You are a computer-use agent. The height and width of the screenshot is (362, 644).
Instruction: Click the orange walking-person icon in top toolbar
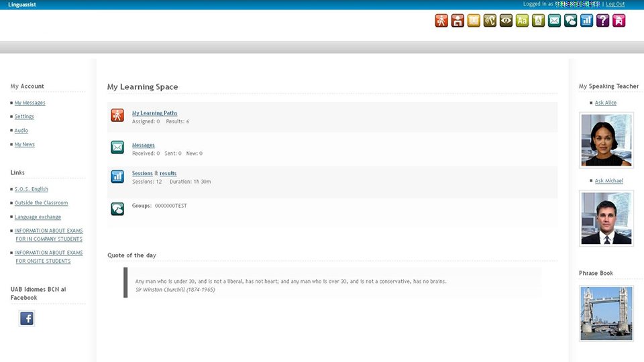[441, 21]
